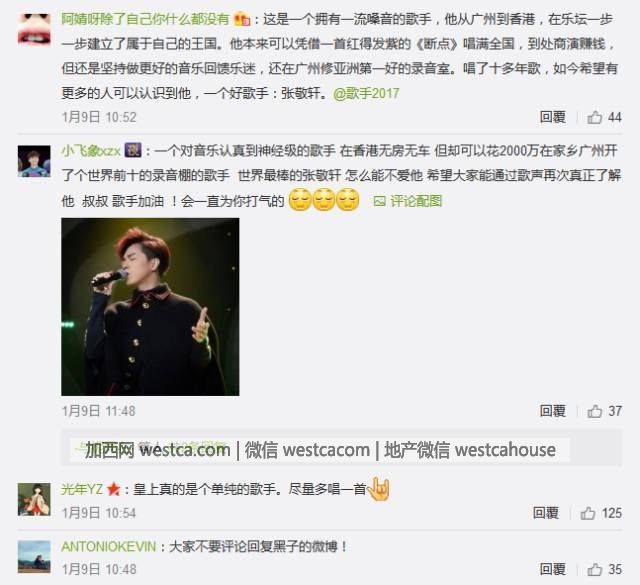The image size is (640, 585).
Task: Open 阿婧呀's lips avatar
Action: coord(34,29)
